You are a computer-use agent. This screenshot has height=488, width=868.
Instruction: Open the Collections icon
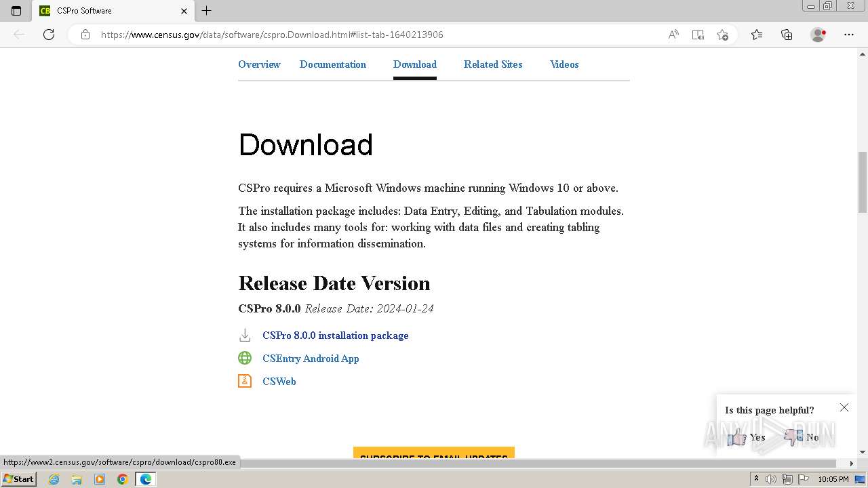pyautogui.click(x=787, y=35)
